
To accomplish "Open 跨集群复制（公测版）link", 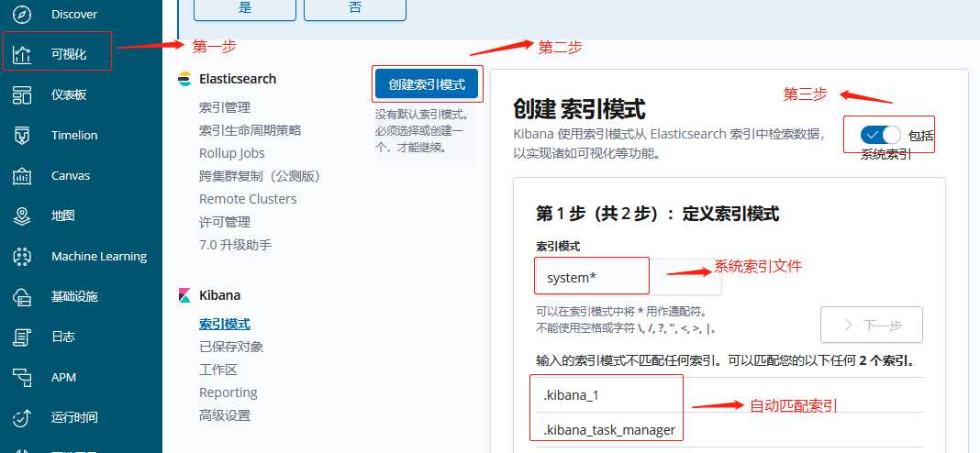I will click(260, 176).
